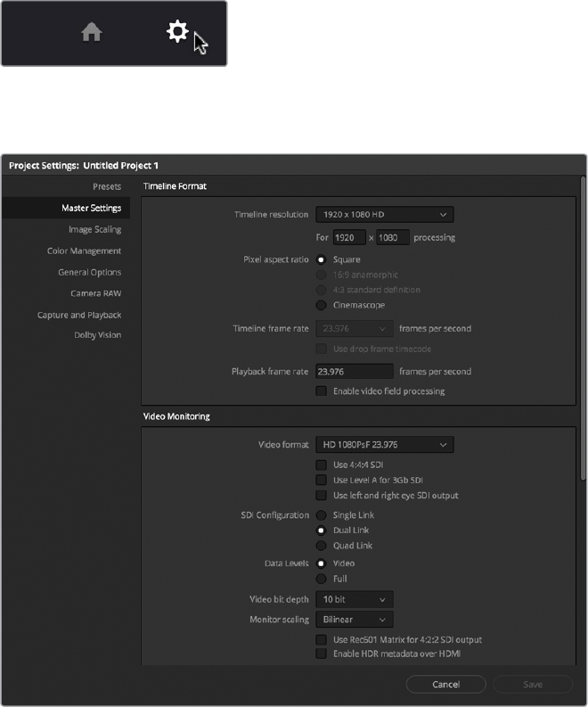This screenshot has height=707, width=588.
Task: Enable video field processing checkbox
Action: (x=321, y=390)
